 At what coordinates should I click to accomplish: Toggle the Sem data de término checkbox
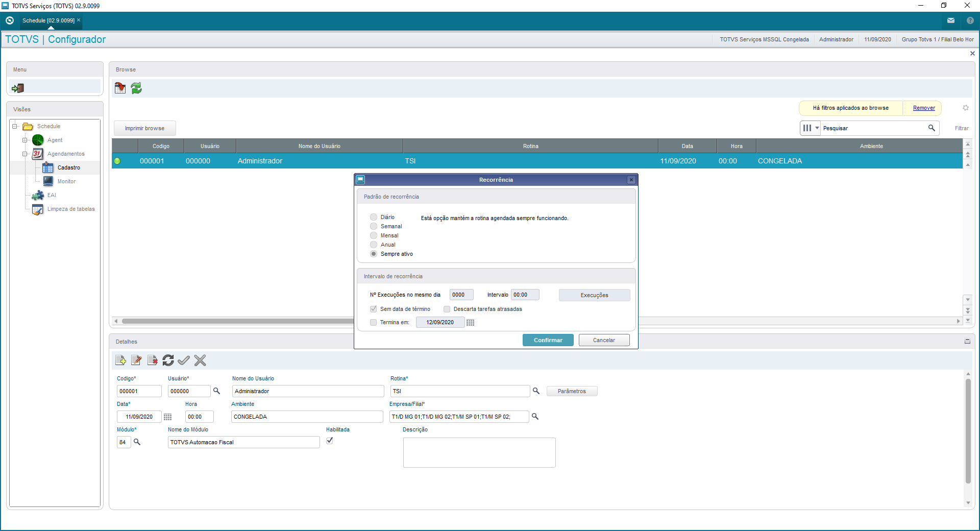pos(374,309)
